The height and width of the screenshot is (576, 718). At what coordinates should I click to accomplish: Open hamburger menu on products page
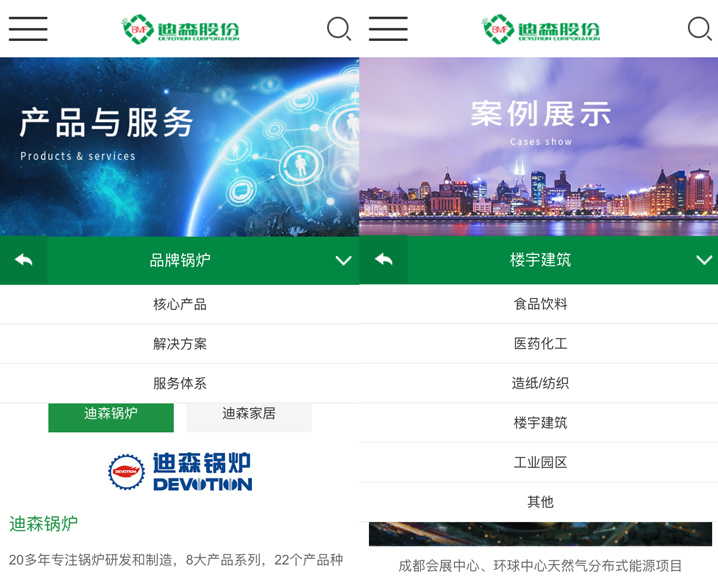28,29
